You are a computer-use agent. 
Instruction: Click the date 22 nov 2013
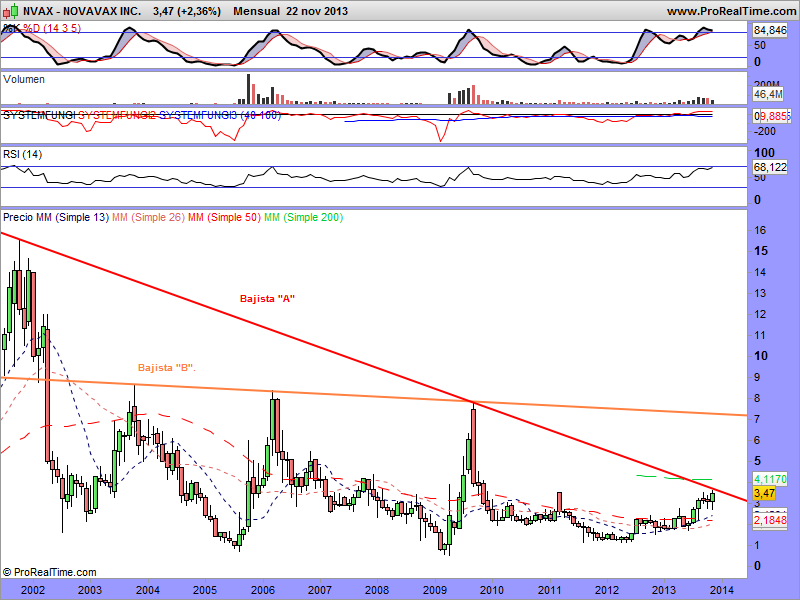pos(317,11)
